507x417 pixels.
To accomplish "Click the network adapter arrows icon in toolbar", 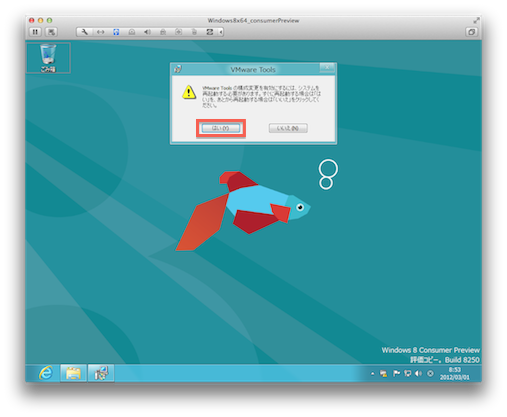I will click(x=100, y=32).
